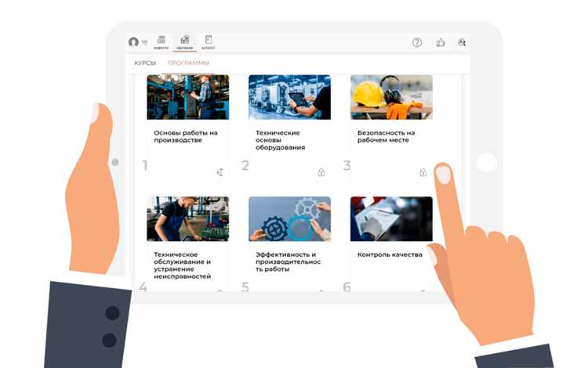
Task: Click the help question mark icon
Action: (417, 42)
